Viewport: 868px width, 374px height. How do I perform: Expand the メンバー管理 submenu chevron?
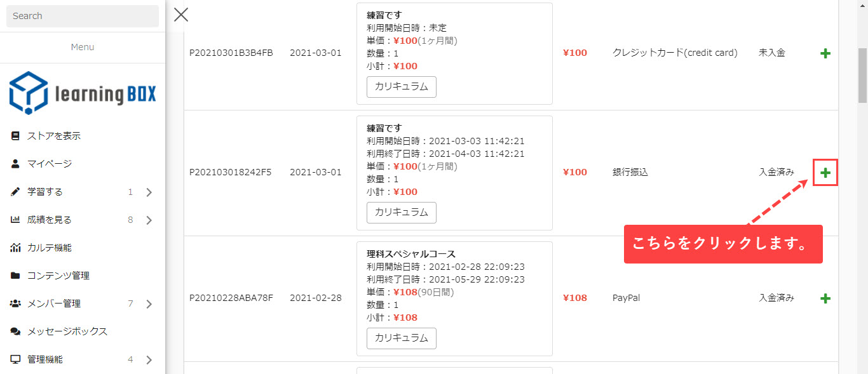[149, 304]
